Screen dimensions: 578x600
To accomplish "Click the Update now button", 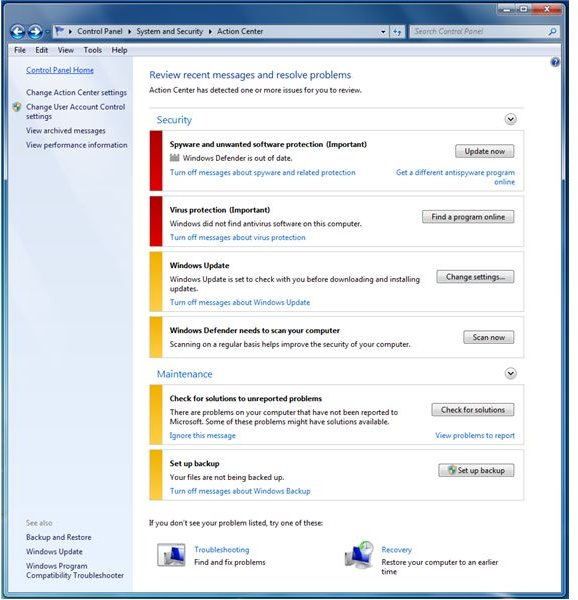I will [484, 151].
